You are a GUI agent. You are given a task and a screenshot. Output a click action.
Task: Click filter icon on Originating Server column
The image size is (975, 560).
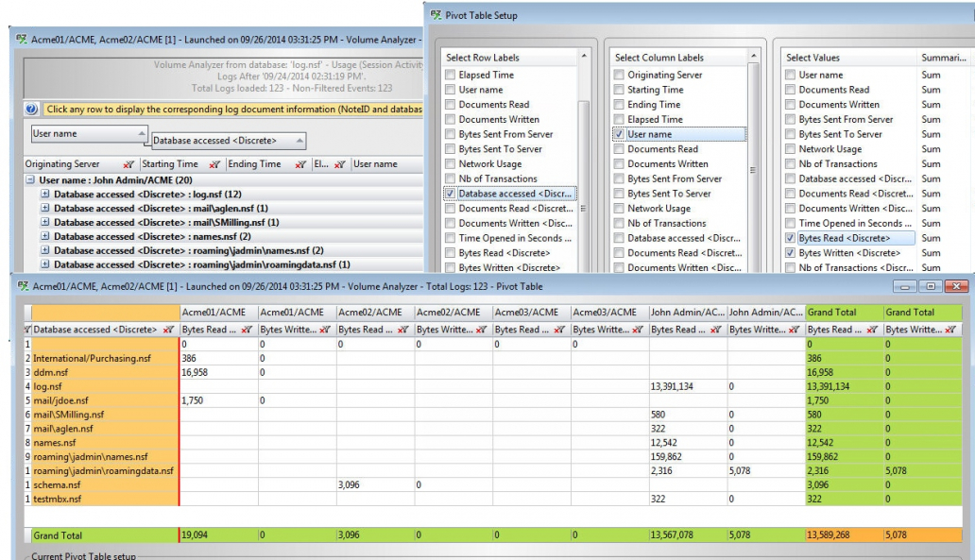[x=128, y=165]
